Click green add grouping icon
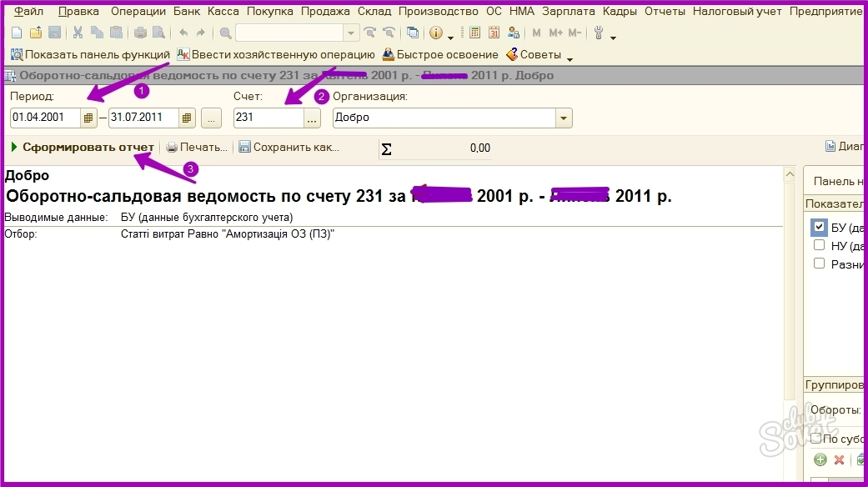 click(820, 459)
